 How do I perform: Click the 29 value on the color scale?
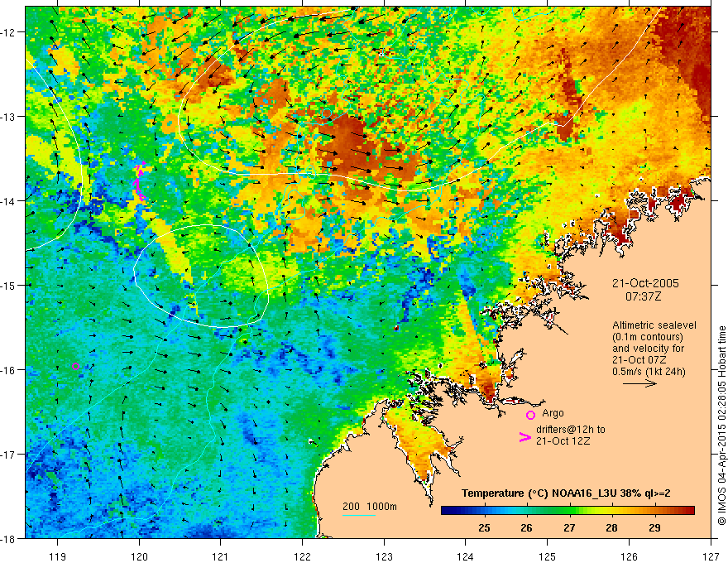[x=654, y=527]
